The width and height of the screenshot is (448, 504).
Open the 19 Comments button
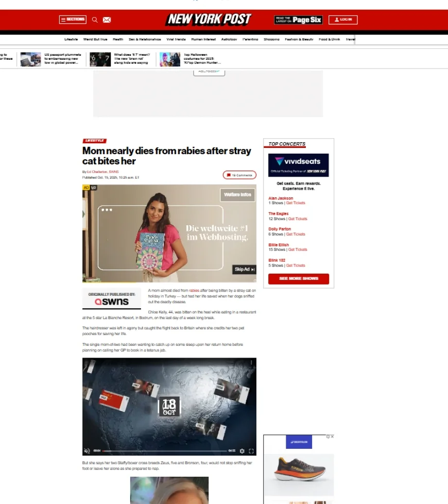(x=239, y=175)
